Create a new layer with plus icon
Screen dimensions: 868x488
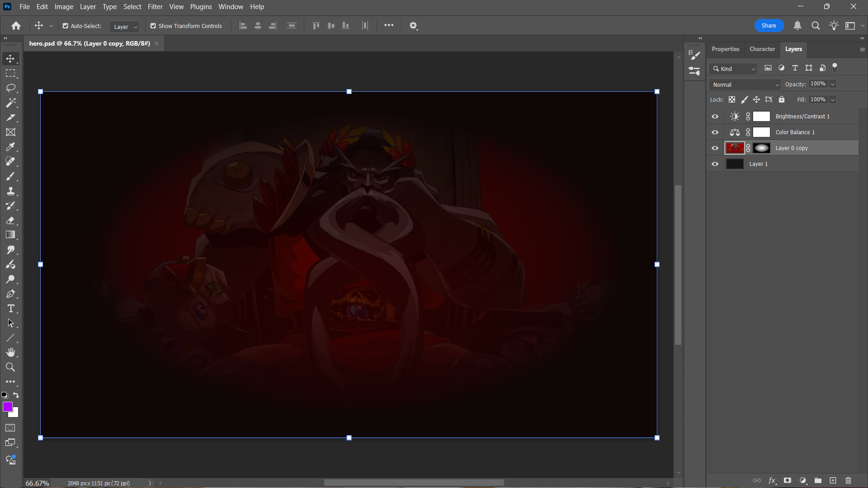pyautogui.click(x=833, y=480)
